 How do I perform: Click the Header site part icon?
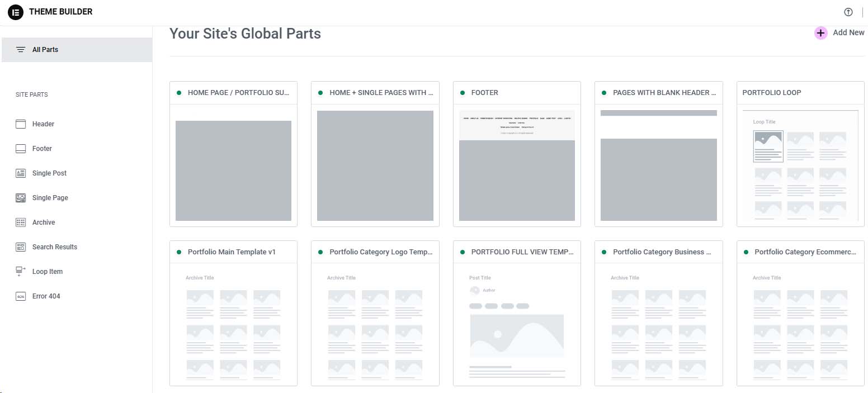pyautogui.click(x=21, y=124)
